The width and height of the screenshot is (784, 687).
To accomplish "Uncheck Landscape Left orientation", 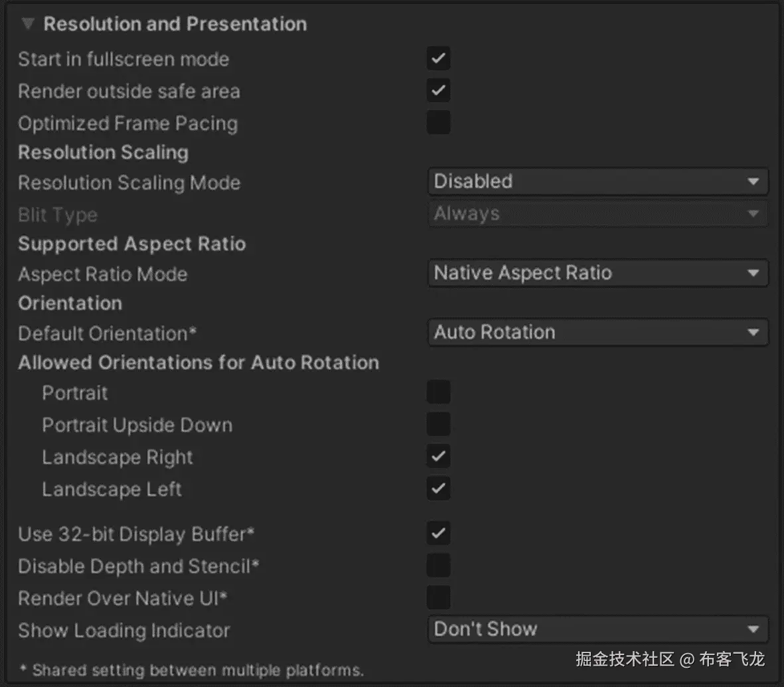I will pos(438,489).
